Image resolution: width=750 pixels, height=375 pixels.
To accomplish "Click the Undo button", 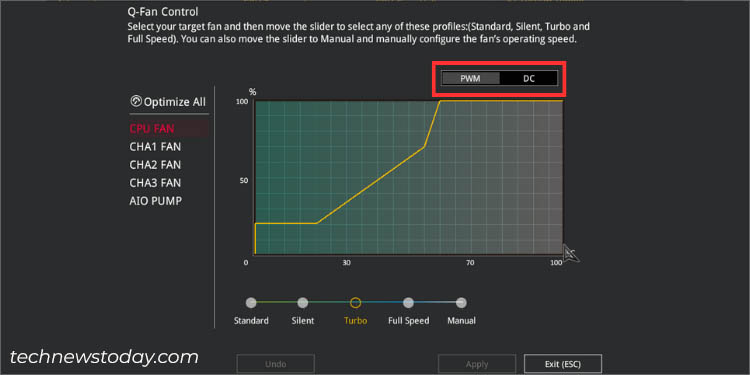I will pos(276,364).
